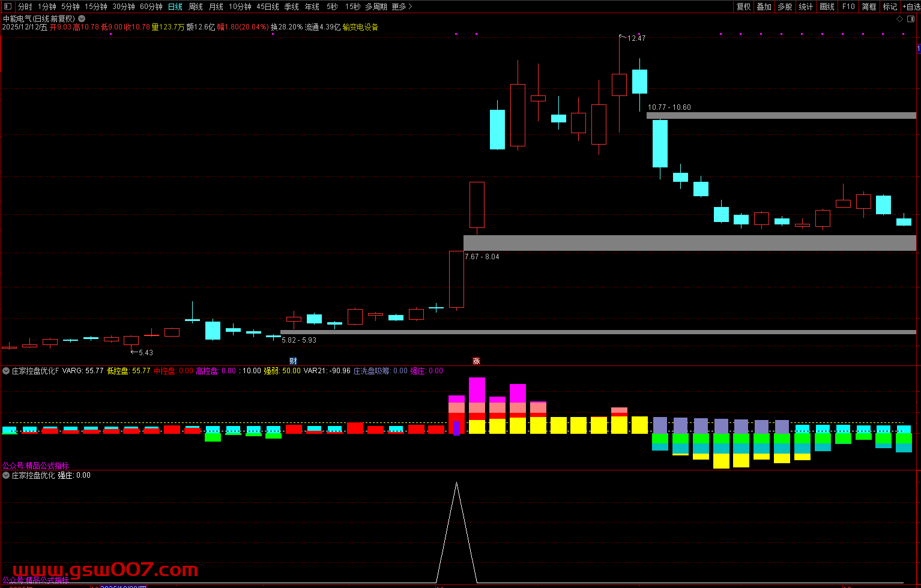Expand the 庄家控盘优化 强庄 indicator dropdown
Viewport: 921px width, 588px height.
(x=6, y=475)
